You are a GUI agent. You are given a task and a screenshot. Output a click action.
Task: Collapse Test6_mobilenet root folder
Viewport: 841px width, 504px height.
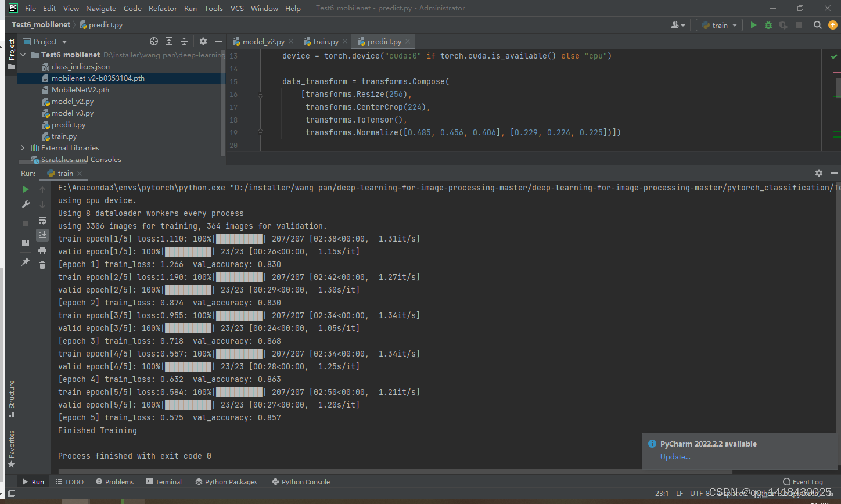click(23, 55)
